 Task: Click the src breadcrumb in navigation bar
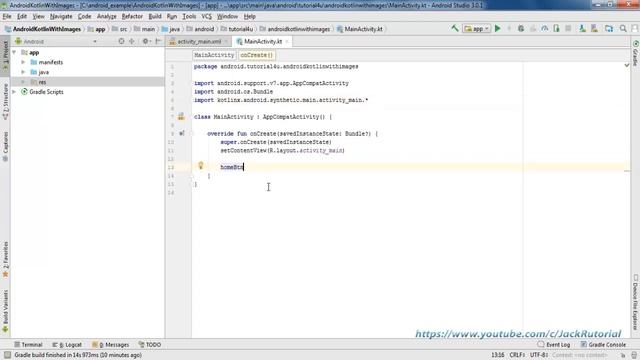[120, 29]
